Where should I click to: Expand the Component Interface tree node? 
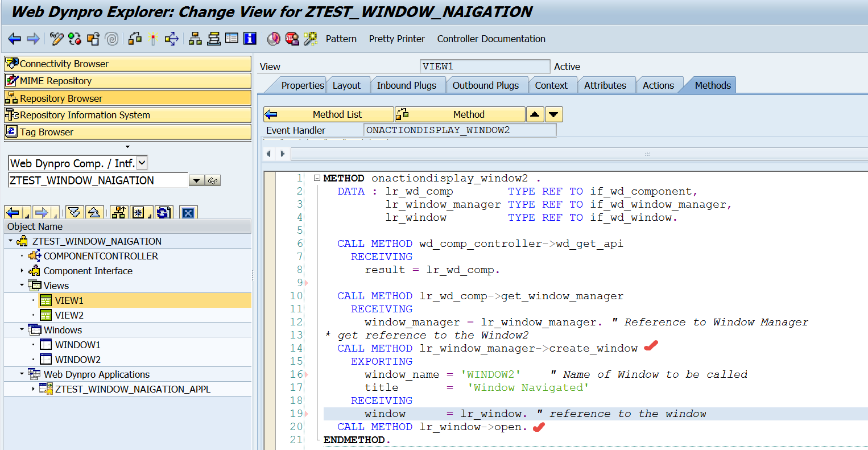click(22, 271)
